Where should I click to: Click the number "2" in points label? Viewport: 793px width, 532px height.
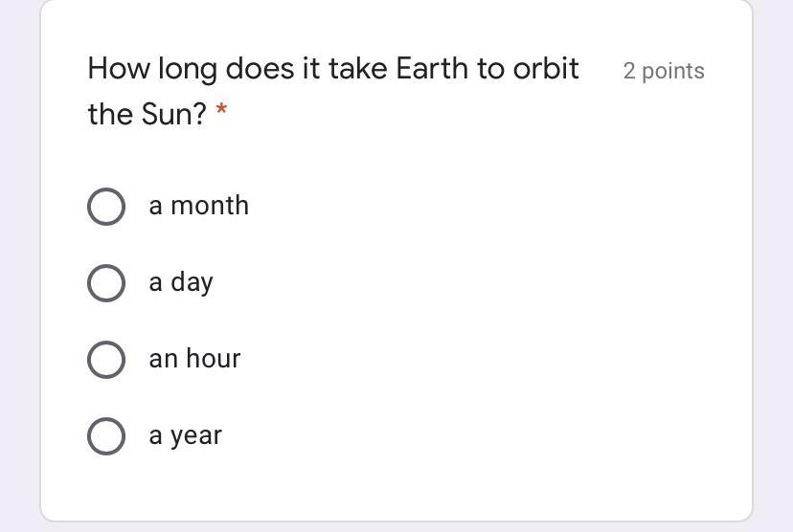pos(629,71)
